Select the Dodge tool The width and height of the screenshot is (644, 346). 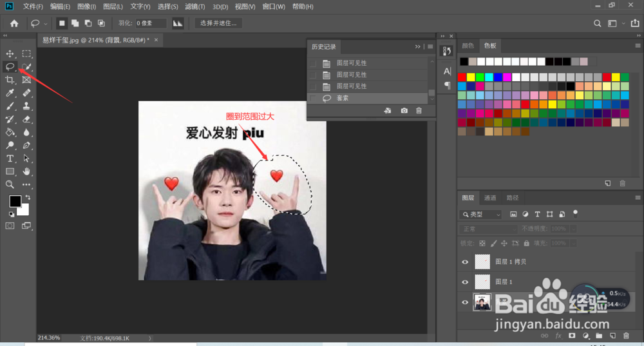pos(10,146)
